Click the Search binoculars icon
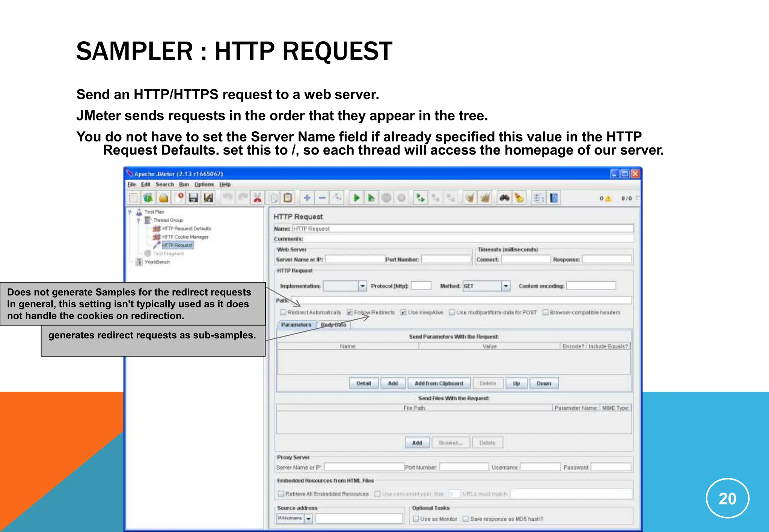The height and width of the screenshot is (532, 769). coord(504,198)
